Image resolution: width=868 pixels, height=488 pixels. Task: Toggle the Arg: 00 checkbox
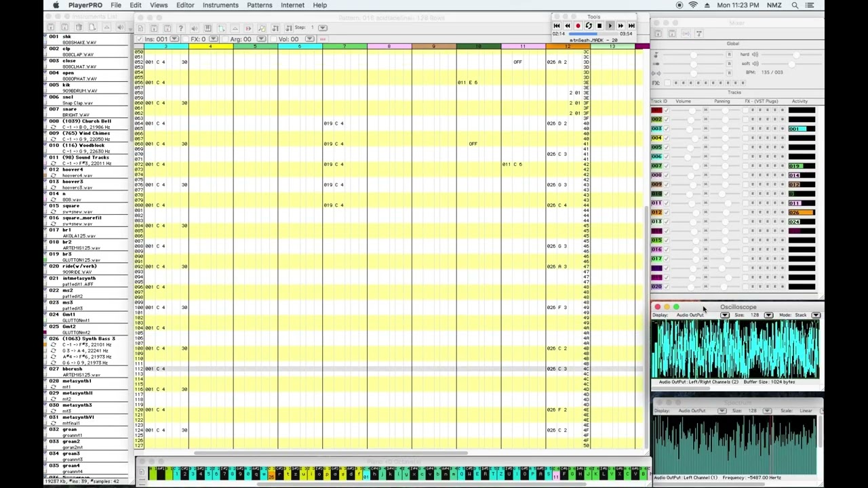pos(225,39)
